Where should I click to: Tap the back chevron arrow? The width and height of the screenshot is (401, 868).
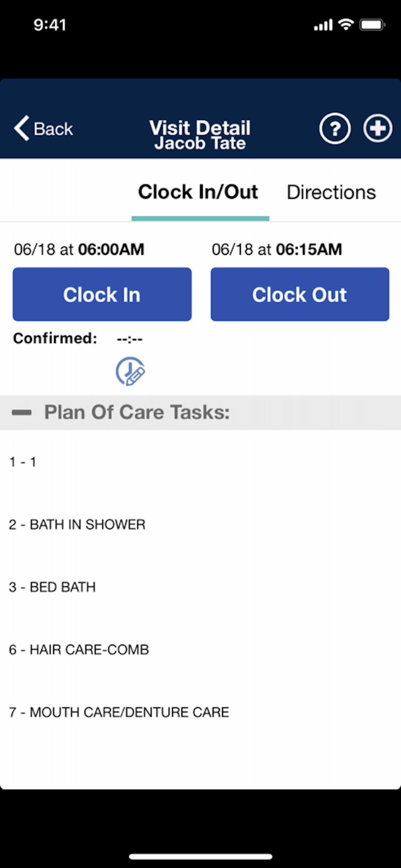tap(22, 128)
